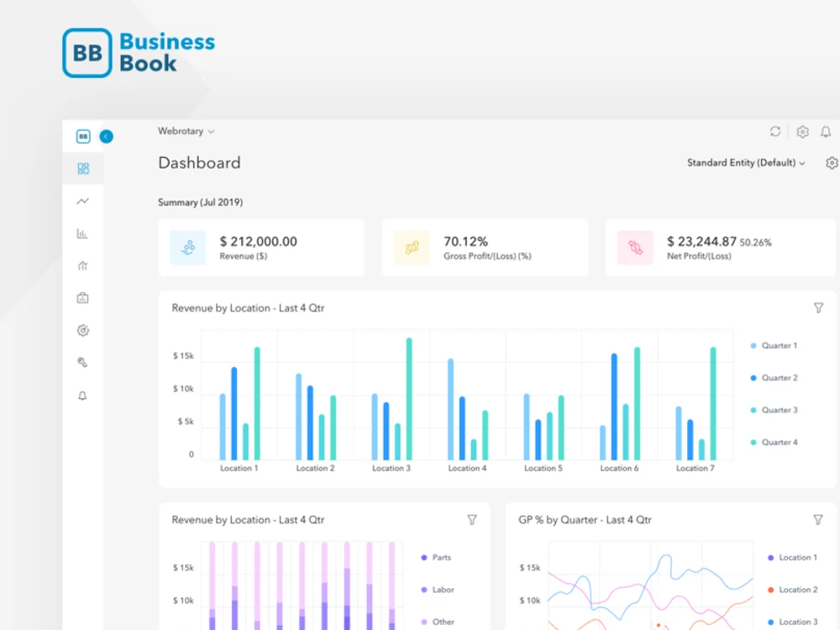This screenshot has width=840, height=630.
Task: Toggle Quarter 2 legend series
Action: (774, 378)
